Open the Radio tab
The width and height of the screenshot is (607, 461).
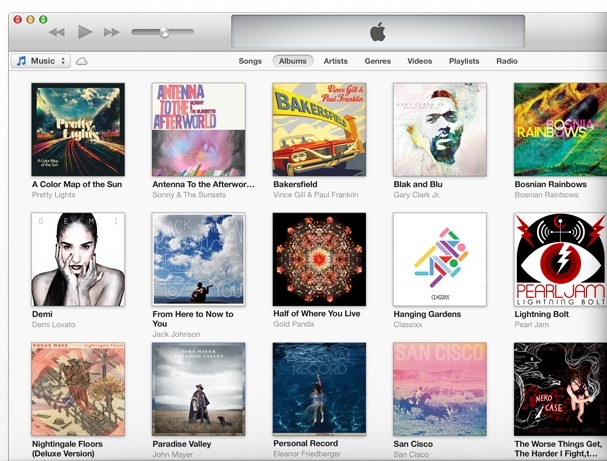click(x=507, y=61)
